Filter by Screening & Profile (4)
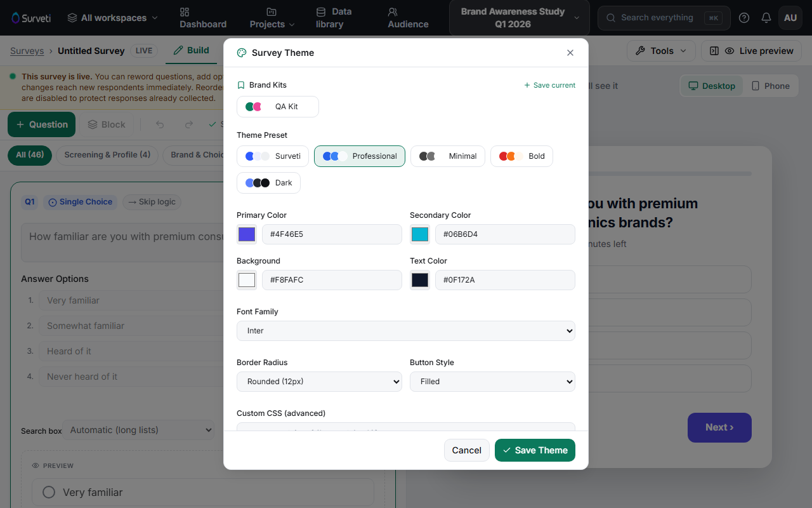The width and height of the screenshot is (812, 508). (x=107, y=155)
